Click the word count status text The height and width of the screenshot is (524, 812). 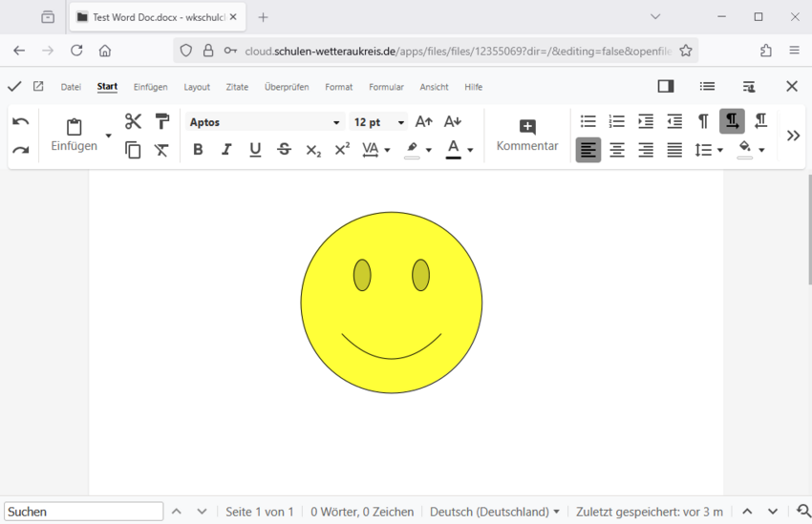361,512
